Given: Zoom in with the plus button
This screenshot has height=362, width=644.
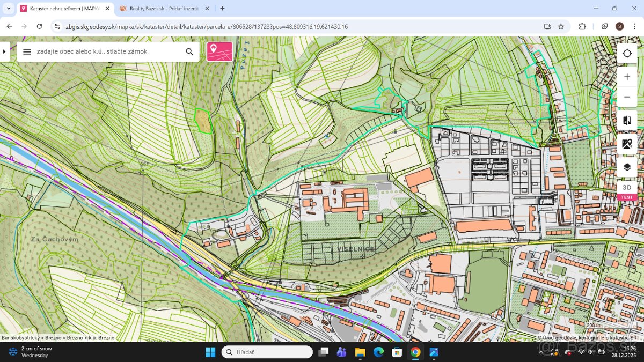Looking at the screenshot, I should [x=627, y=77].
